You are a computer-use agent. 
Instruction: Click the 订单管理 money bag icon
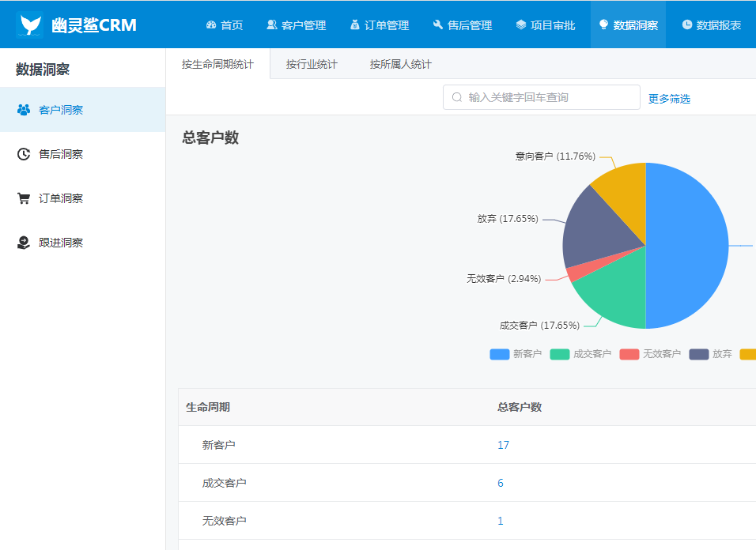coord(355,25)
